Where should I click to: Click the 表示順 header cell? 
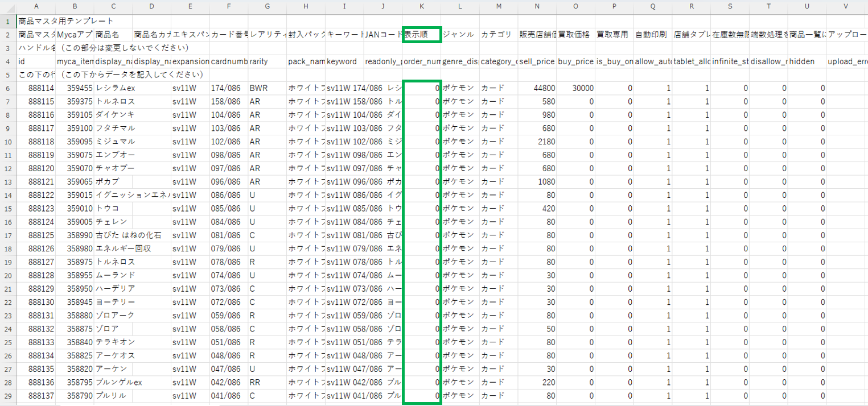point(421,35)
